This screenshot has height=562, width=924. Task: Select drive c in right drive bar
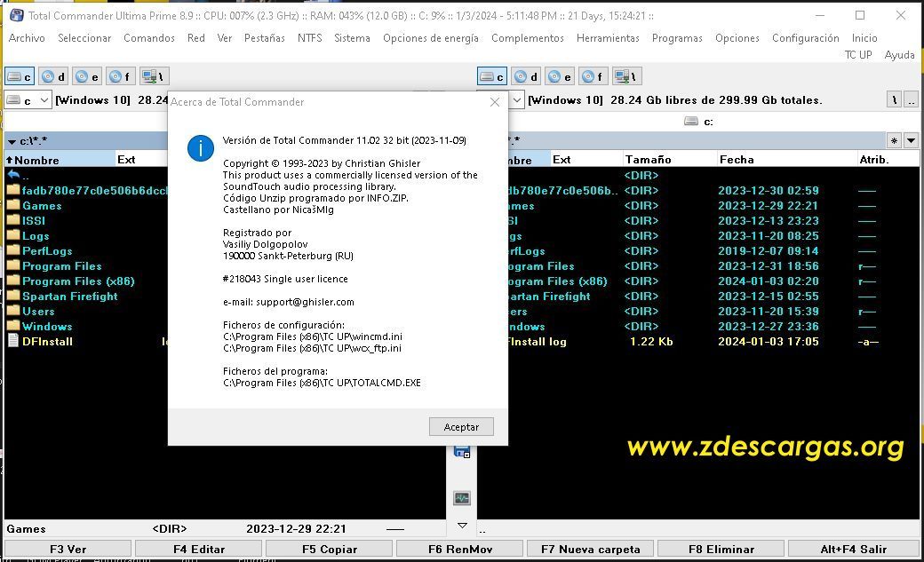click(492, 76)
